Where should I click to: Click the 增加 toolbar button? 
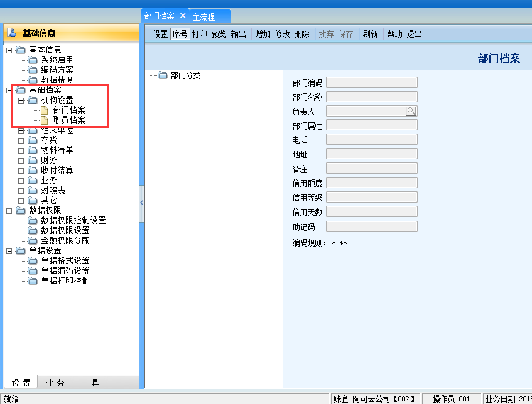(x=263, y=35)
